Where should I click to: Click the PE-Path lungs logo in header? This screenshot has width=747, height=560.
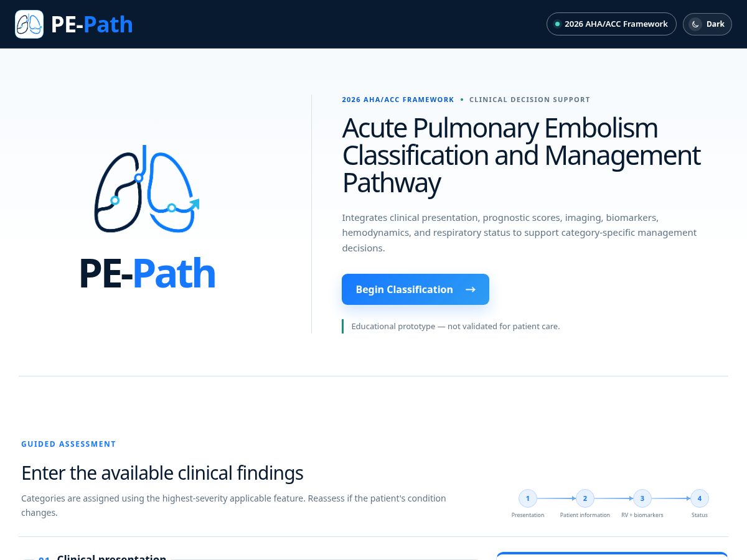pyautogui.click(x=29, y=24)
